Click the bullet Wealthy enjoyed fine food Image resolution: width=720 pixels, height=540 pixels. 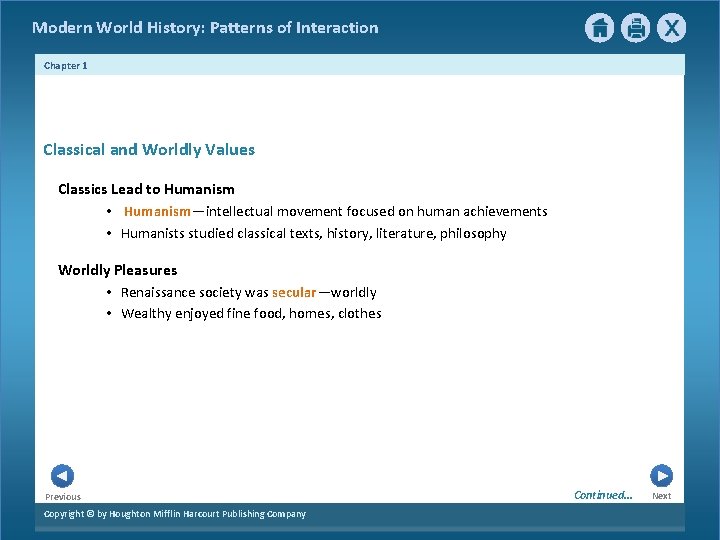tap(251, 314)
